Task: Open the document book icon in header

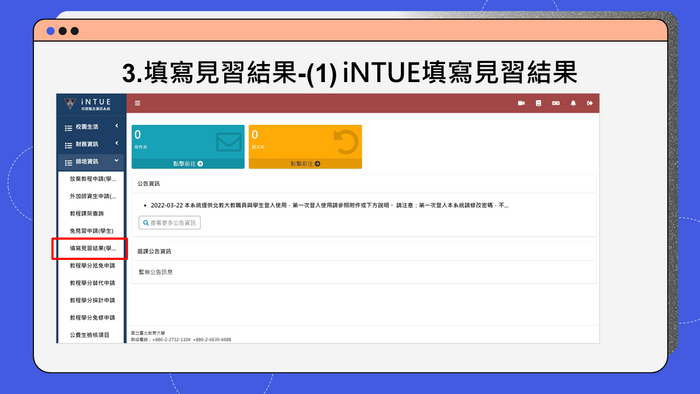Action: pyautogui.click(x=538, y=103)
